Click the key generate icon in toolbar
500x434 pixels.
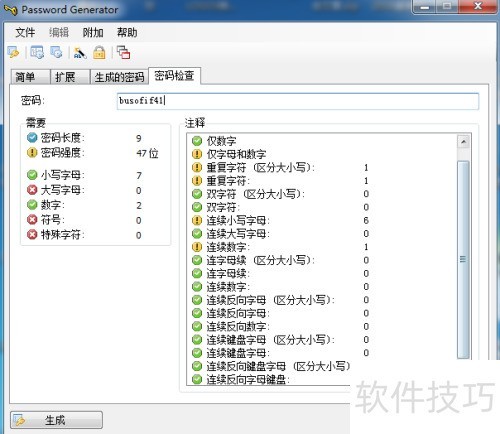[13, 53]
